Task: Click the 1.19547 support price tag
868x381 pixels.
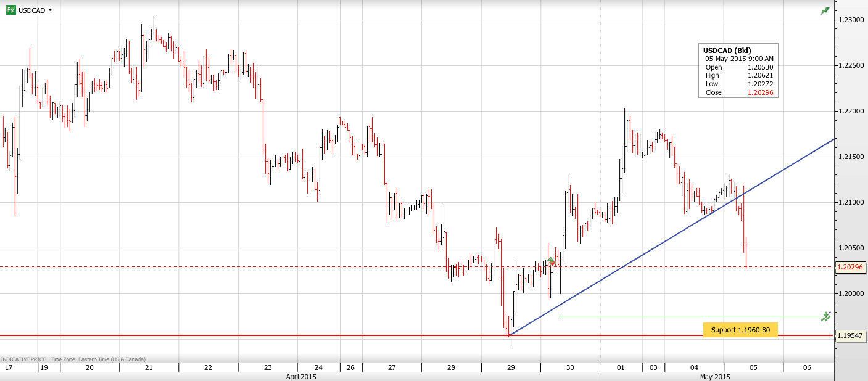Action: [x=850, y=336]
